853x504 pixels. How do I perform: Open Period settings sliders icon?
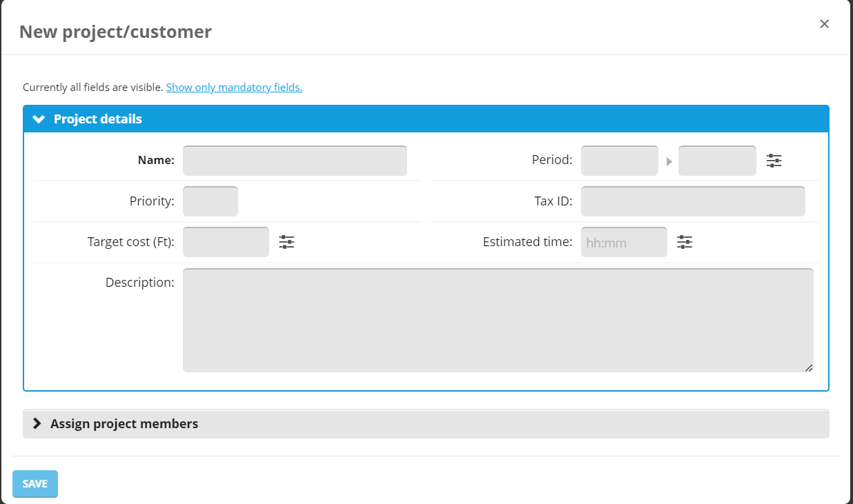coord(774,161)
